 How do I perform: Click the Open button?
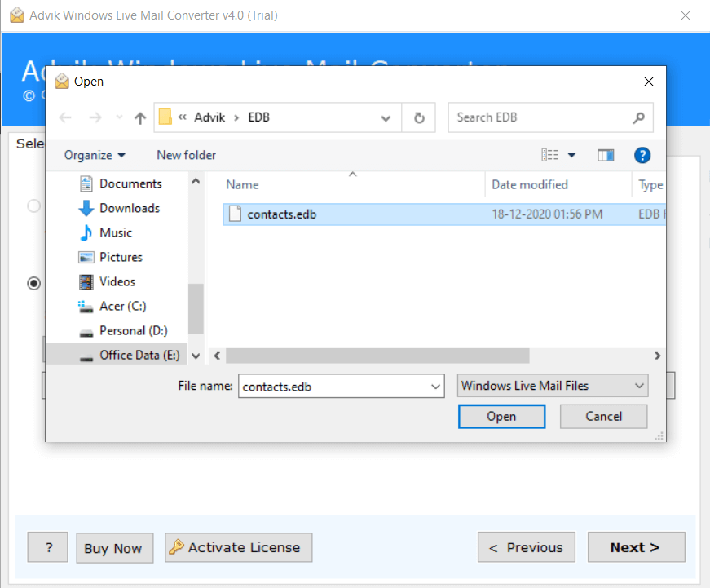(501, 416)
